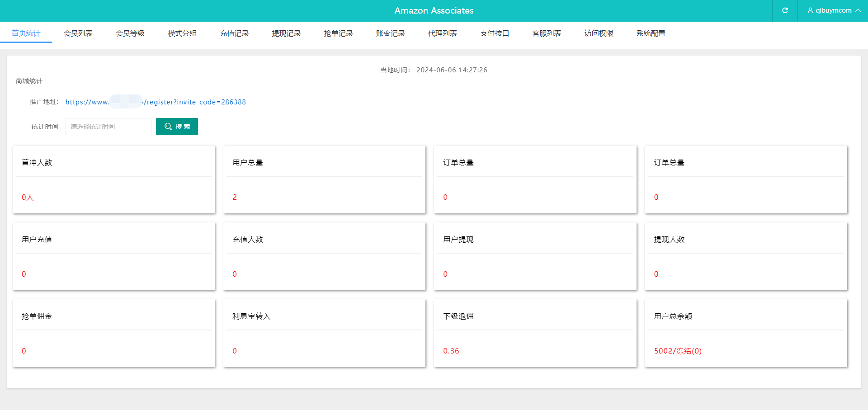Open the 抢单记录 tab
Image resolution: width=868 pixels, height=410 pixels.
click(x=338, y=33)
